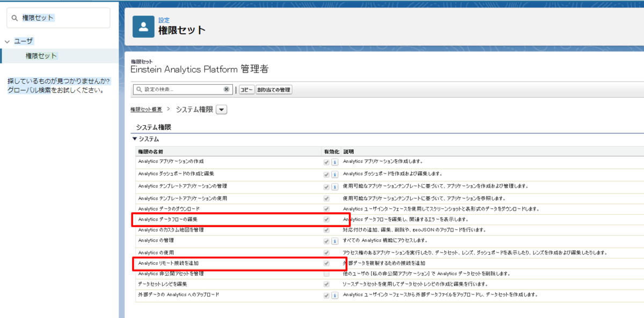Toggle checkbox for Analytics リモート接続を追加
The width and height of the screenshot is (644, 318).
[326, 263]
